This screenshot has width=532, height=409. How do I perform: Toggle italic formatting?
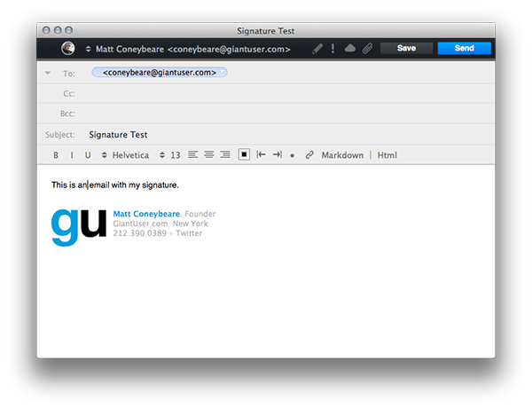click(x=72, y=155)
